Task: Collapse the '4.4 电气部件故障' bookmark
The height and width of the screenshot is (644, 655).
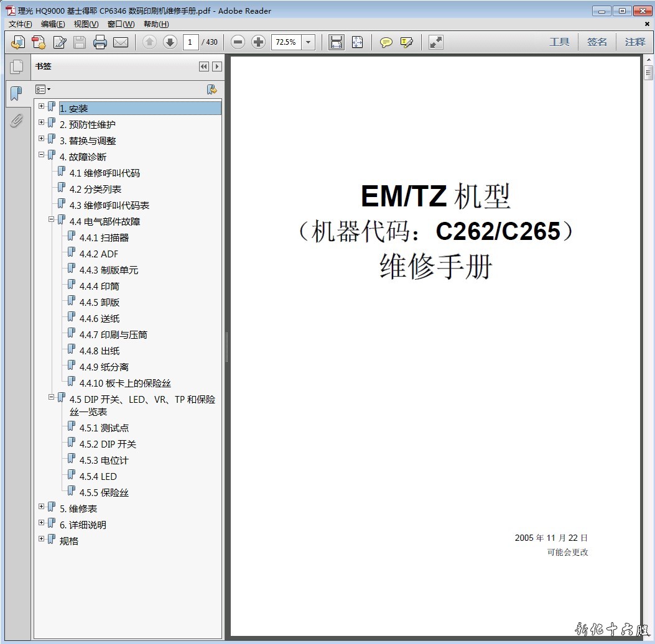Action: (52, 219)
